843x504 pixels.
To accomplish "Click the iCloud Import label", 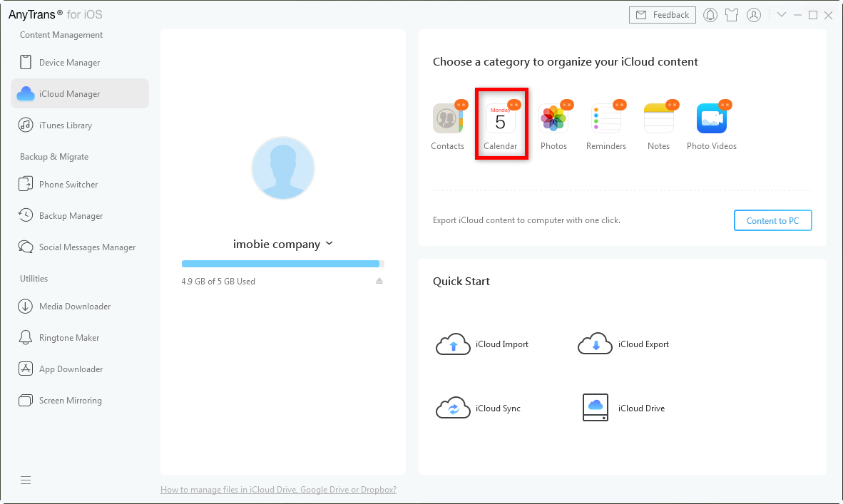I will [x=501, y=344].
